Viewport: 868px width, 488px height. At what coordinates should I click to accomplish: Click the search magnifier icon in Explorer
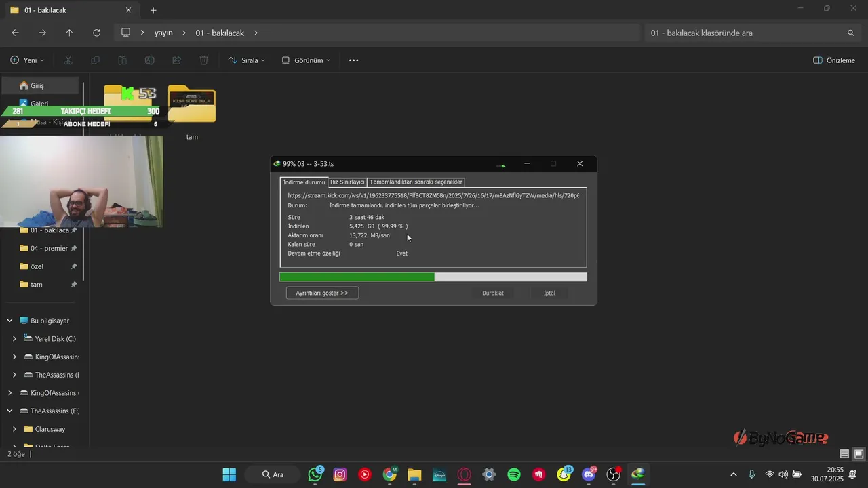[850, 33]
